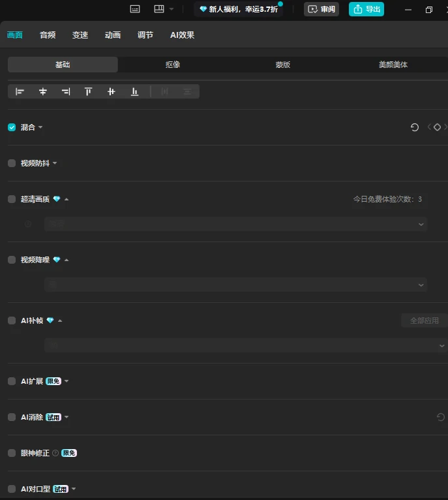Click the 今日免费体验次数 text
The height and width of the screenshot is (500, 448).
tap(387, 199)
